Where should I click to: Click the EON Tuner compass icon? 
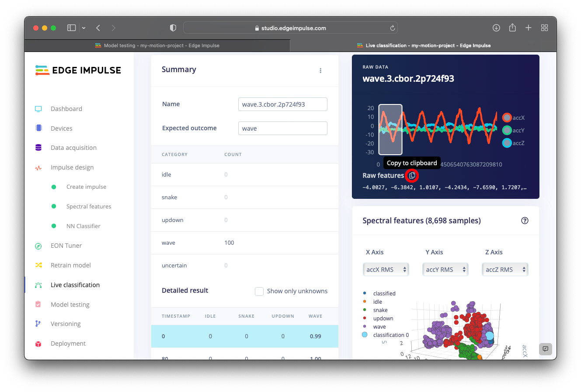pos(38,246)
